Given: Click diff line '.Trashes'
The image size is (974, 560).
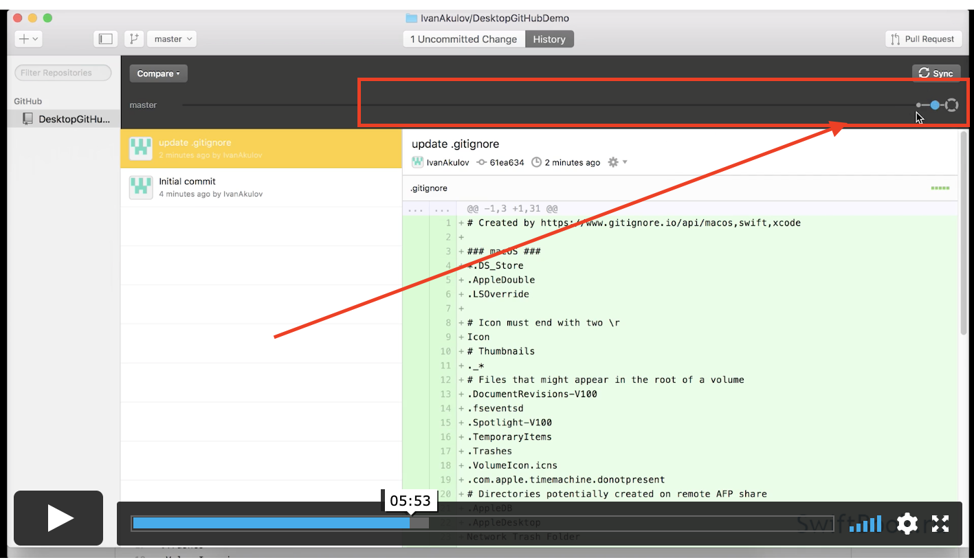Looking at the screenshot, I should [489, 451].
